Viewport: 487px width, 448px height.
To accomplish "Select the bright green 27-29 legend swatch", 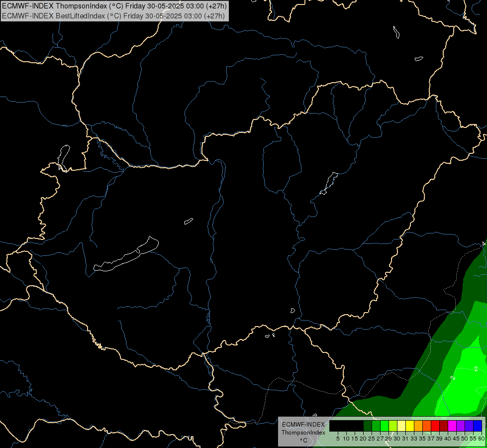I will (x=385, y=426).
